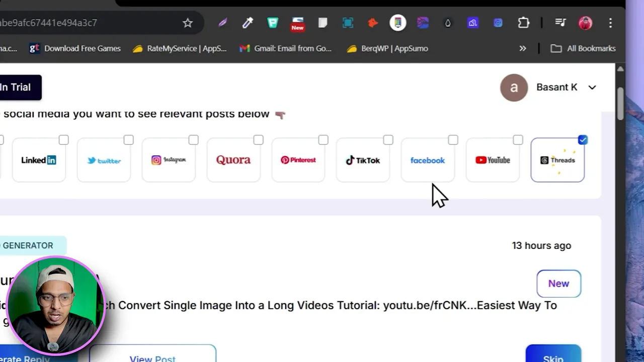This screenshot has height=362, width=644.
Task: Open the bookmarks overflow chevron
Action: tap(523, 48)
